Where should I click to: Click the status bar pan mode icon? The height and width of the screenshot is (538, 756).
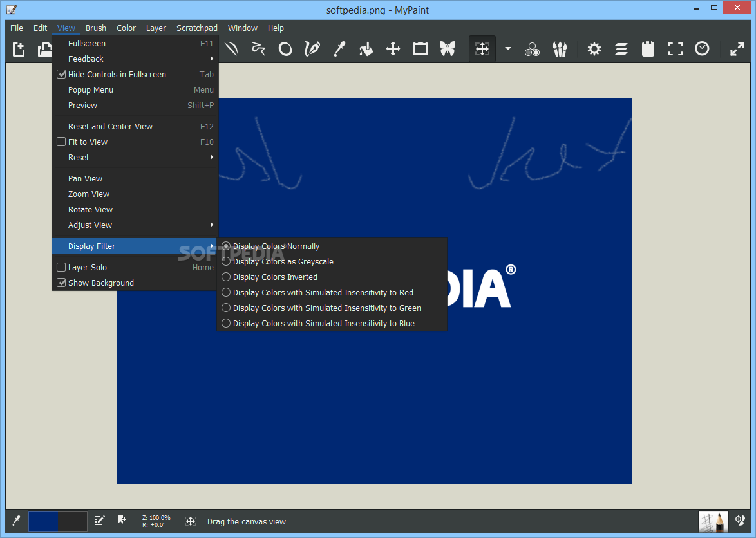pos(191,521)
